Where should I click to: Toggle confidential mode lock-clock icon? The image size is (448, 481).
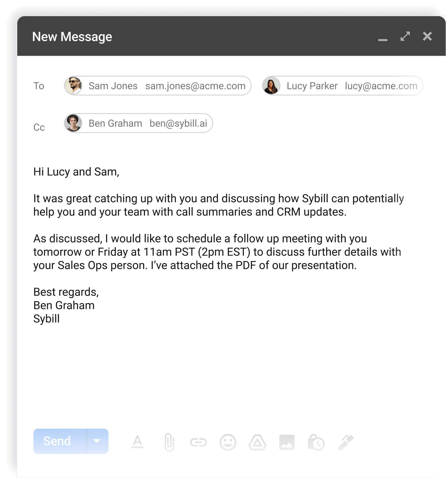tap(316, 442)
